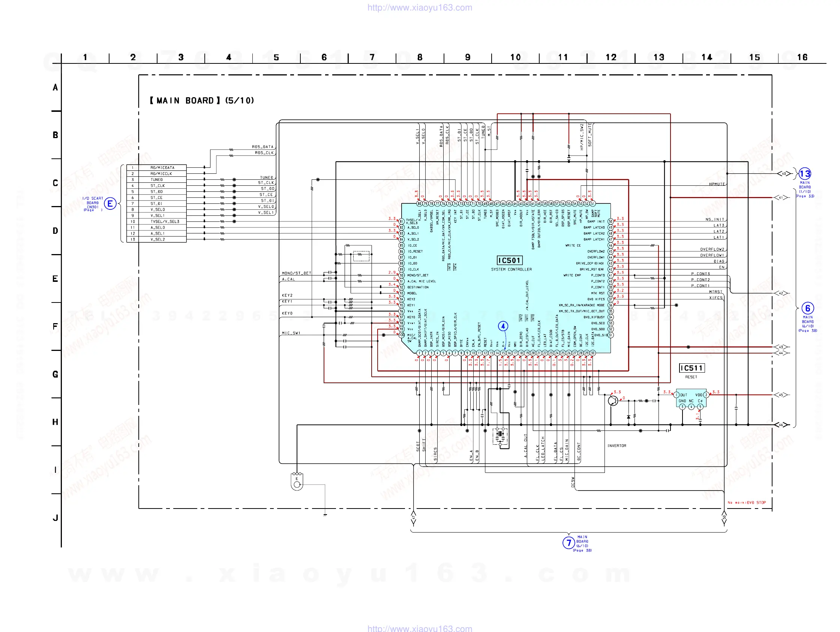Click the circled E I/O SCART board marker
The width and height of the screenshot is (840, 632).
(110, 204)
